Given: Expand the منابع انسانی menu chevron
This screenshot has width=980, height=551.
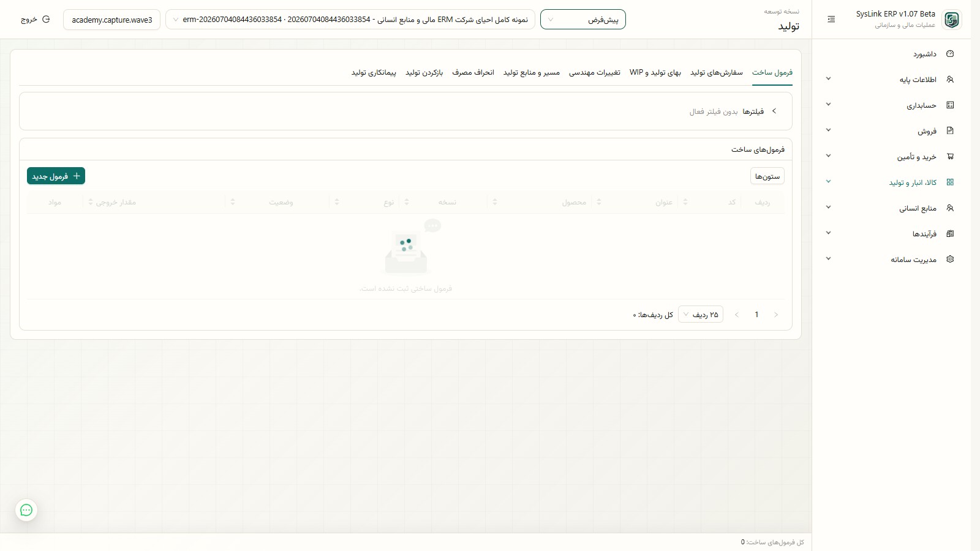Looking at the screenshot, I should tap(828, 208).
